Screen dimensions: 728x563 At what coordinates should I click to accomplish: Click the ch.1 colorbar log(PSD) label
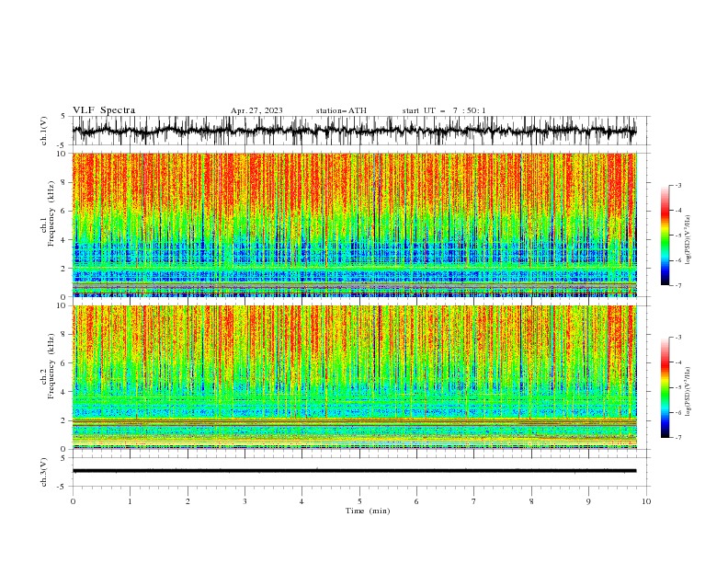click(688, 240)
